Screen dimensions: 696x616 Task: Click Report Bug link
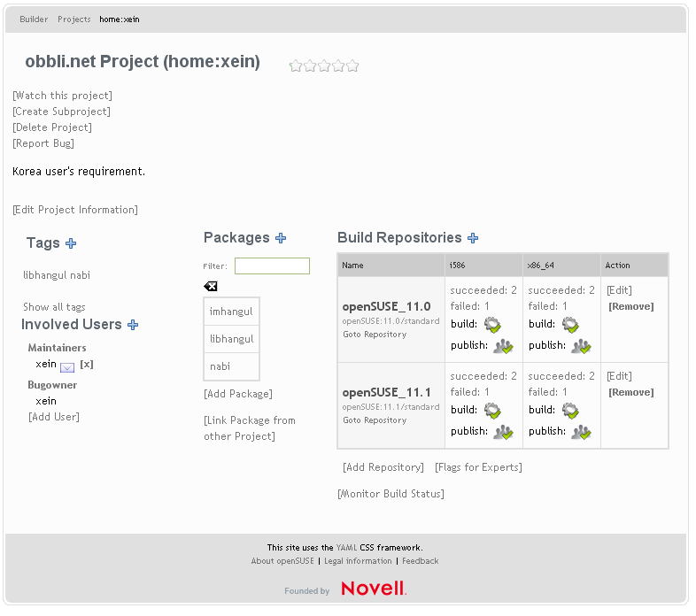43,143
